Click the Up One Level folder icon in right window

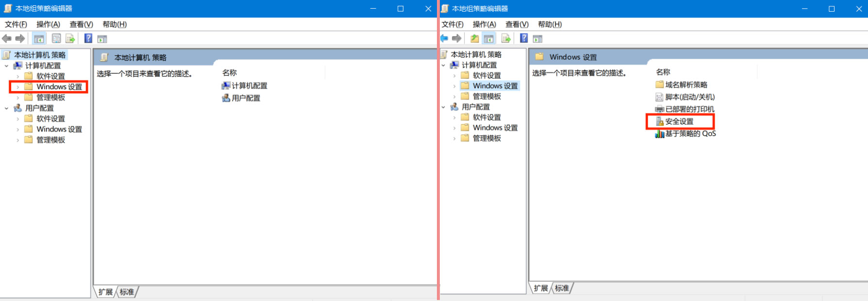pyautogui.click(x=475, y=38)
